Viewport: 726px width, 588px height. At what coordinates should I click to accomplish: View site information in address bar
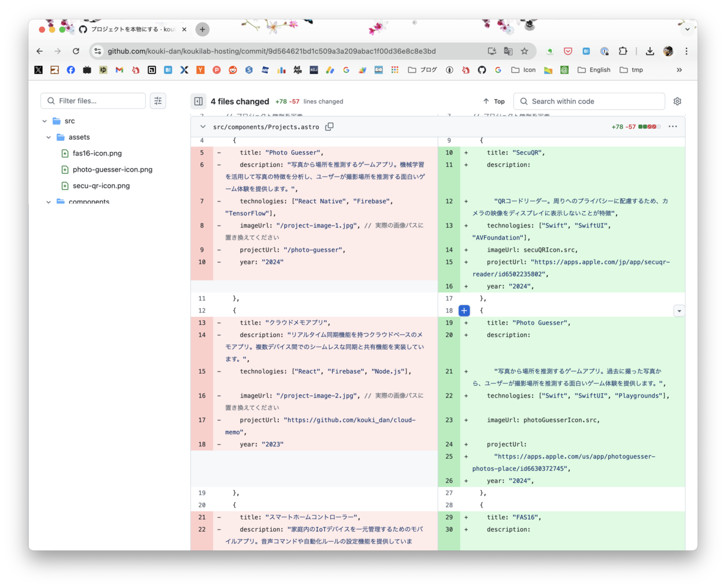click(98, 51)
